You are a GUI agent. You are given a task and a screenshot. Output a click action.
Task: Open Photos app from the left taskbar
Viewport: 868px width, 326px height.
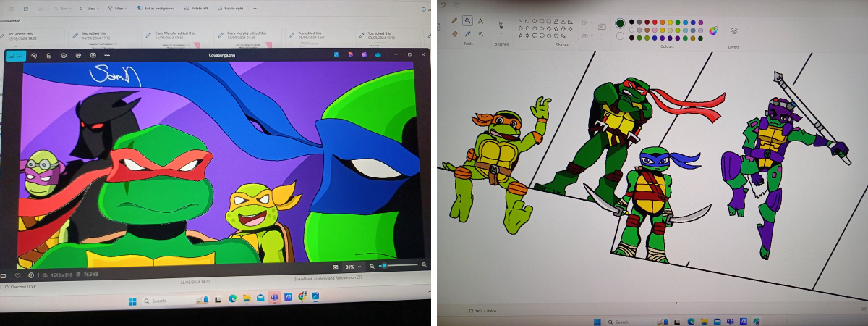click(315, 296)
